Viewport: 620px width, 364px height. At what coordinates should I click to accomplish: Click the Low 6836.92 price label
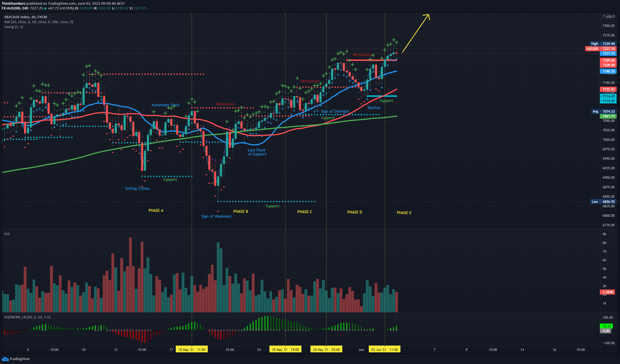tap(603, 201)
